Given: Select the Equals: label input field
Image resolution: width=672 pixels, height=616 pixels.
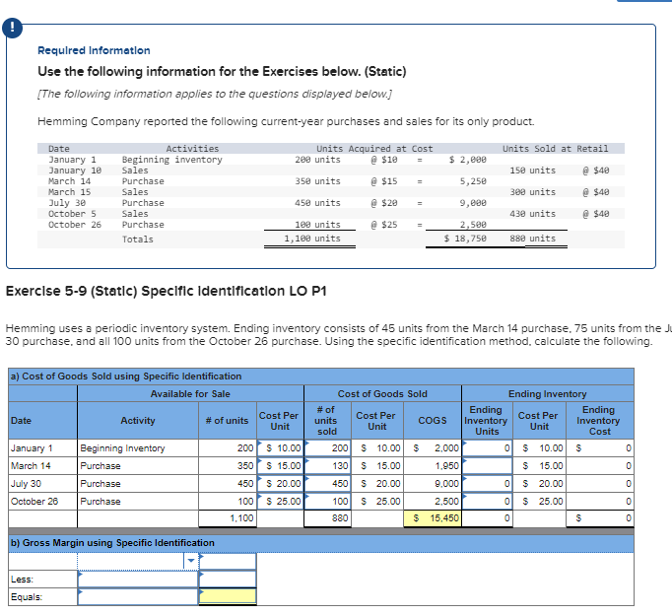Looking at the screenshot, I should [x=138, y=596].
